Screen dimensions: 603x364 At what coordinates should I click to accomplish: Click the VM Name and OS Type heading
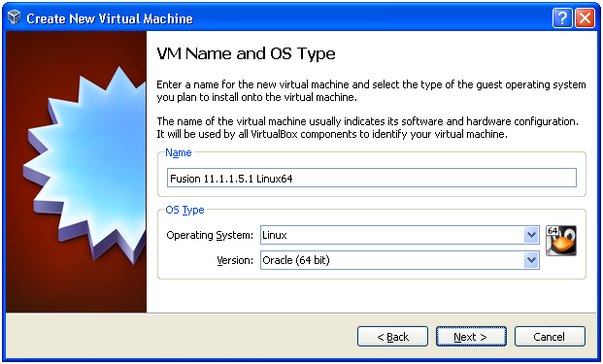246,53
